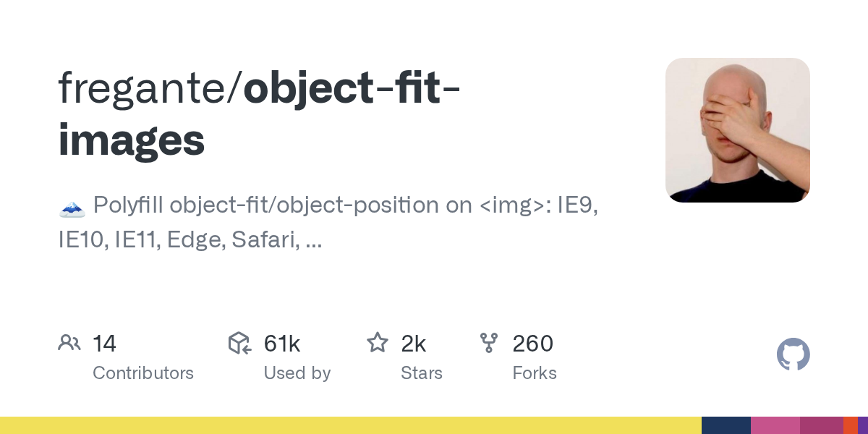Open the GitHub Octocat logo

coord(793,354)
